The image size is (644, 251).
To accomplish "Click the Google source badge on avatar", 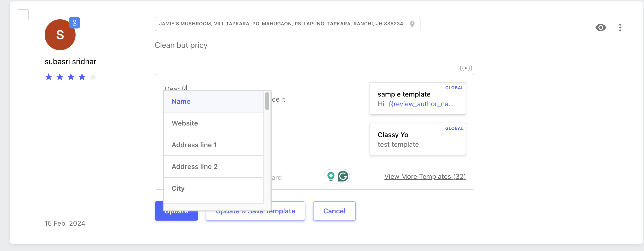I will tap(75, 23).
